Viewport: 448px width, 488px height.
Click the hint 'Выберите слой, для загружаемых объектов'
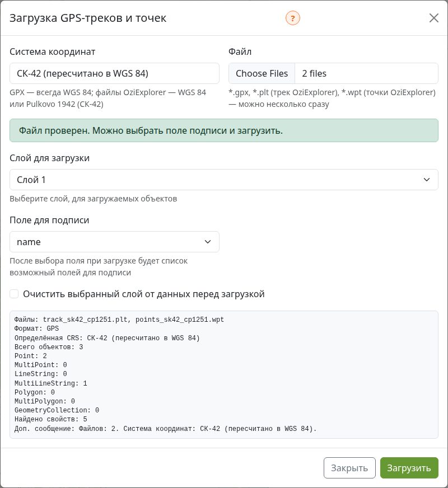point(94,199)
